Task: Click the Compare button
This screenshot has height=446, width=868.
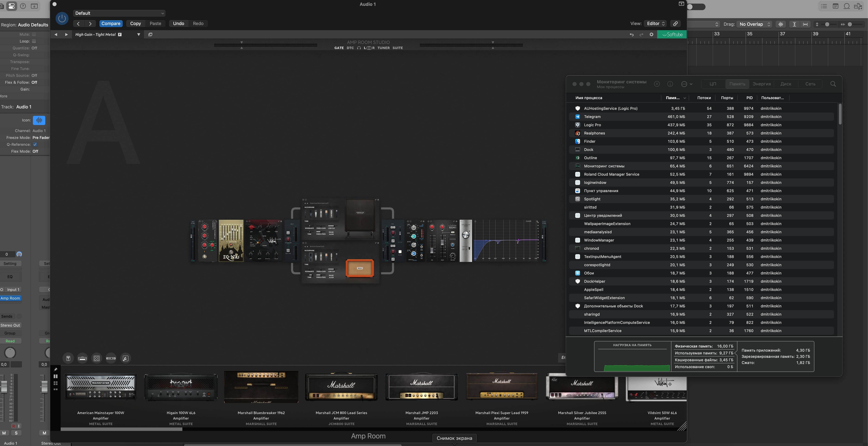Action: (x=111, y=24)
